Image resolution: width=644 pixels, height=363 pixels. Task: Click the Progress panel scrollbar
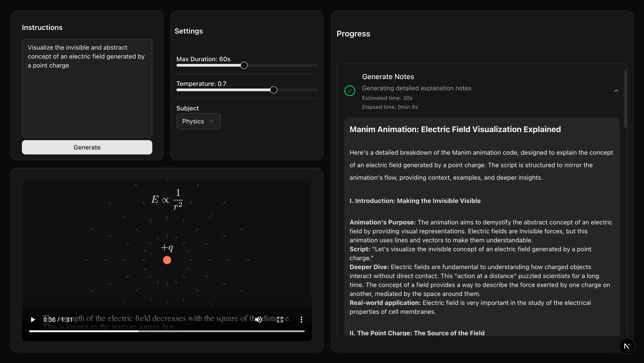(x=625, y=100)
